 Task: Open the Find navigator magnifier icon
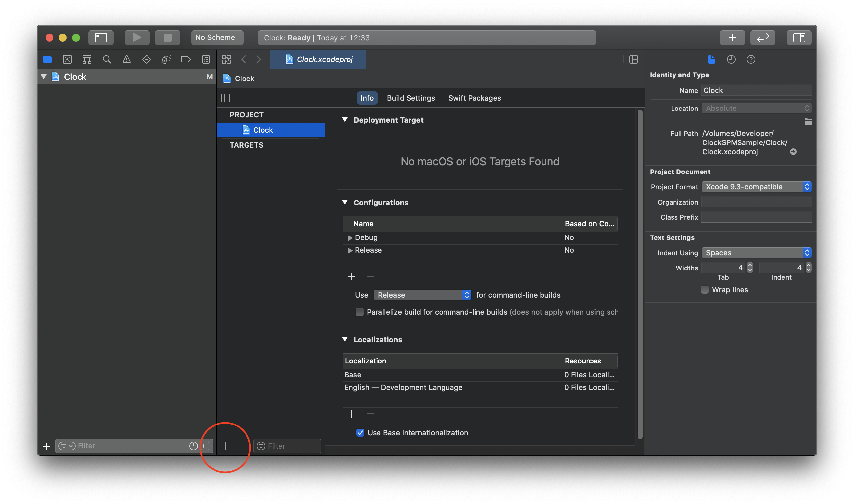tap(107, 59)
